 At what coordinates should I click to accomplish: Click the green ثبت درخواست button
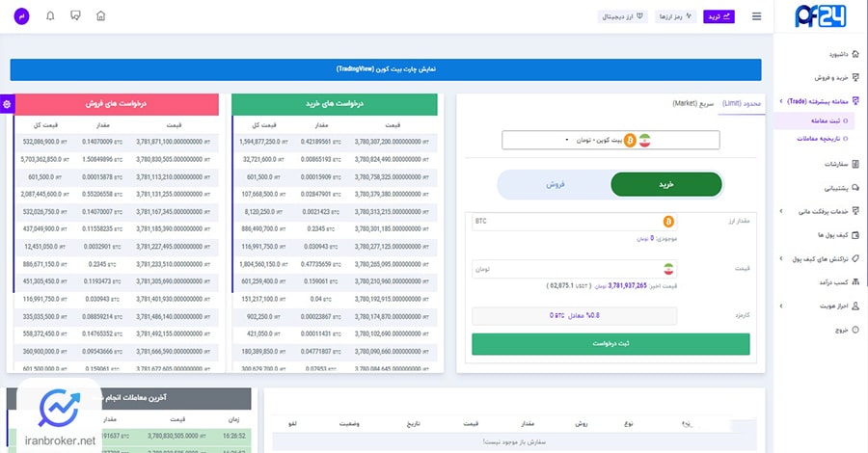pyautogui.click(x=610, y=343)
